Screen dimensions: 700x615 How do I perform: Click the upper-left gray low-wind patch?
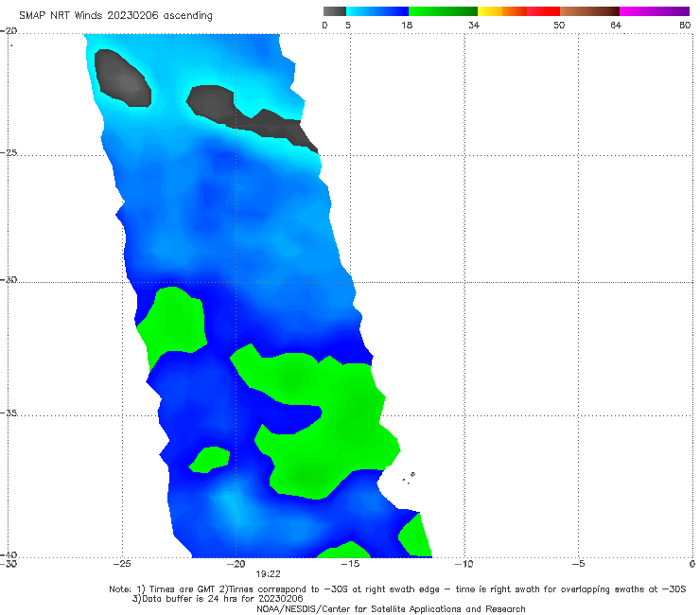point(123,79)
